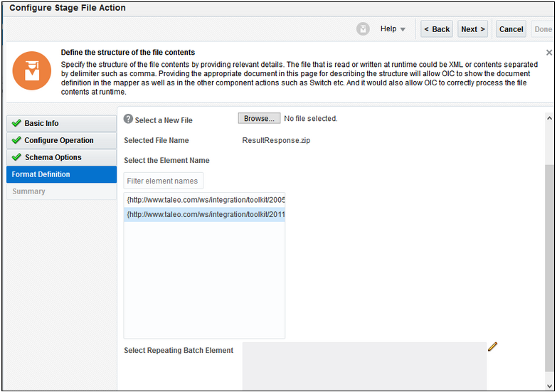557x392 pixels.
Task: Open the Help dropdown menu
Action: (x=393, y=29)
